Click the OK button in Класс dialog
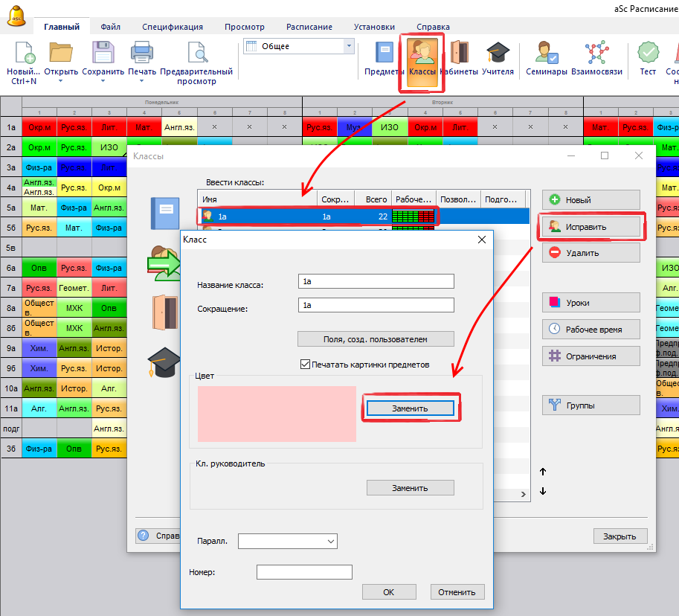The width and height of the screenshot is (679, 616). 388,592
